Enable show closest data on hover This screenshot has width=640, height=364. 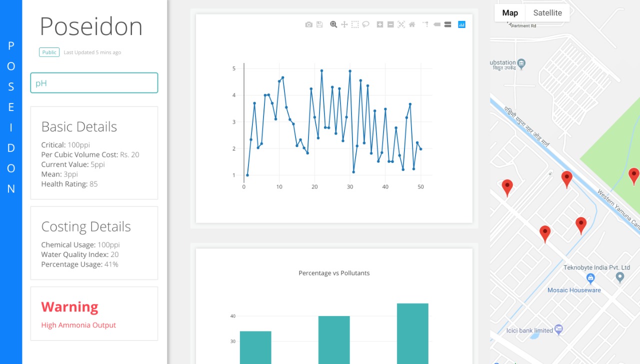coord(437,24)
